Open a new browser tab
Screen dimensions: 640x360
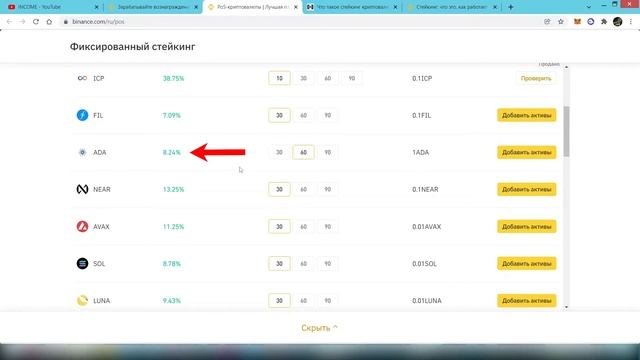coord(511,7)
